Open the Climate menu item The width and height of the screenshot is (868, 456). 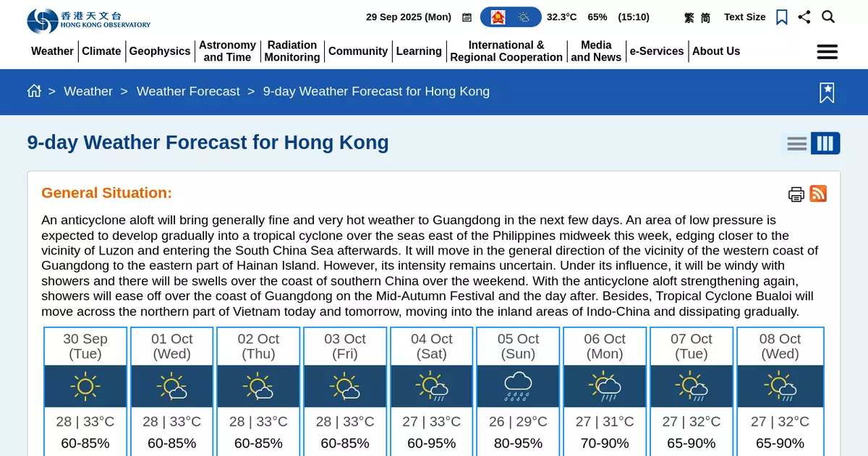[101, 51]
